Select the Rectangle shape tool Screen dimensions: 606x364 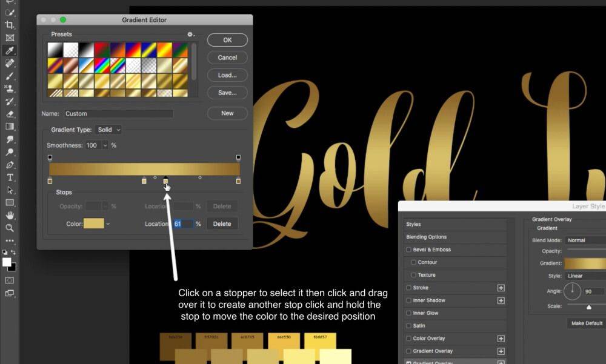click(x=10, y=202)
